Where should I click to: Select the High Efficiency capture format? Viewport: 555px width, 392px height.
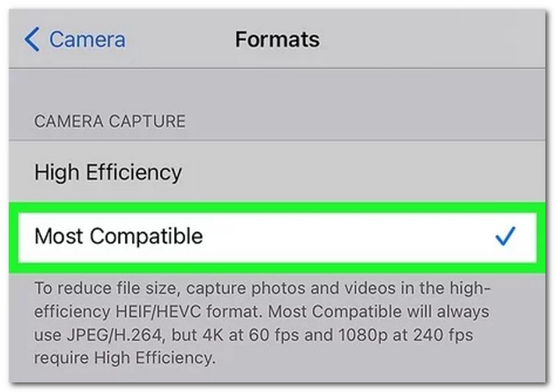108,172
